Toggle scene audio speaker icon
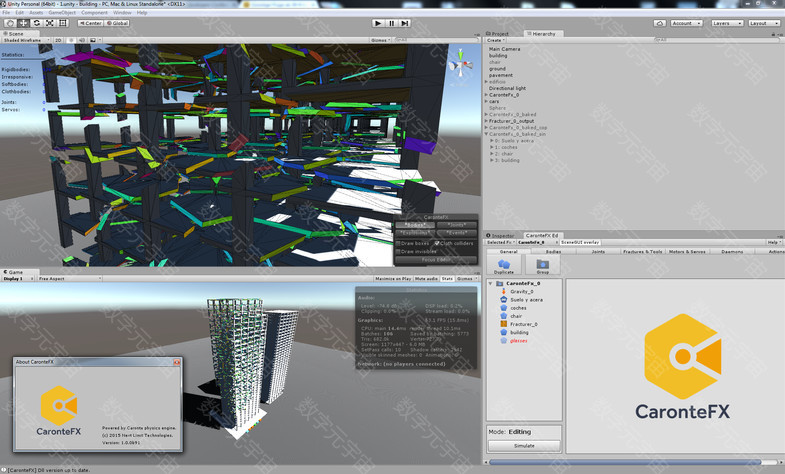The height and width of the screenshot is (474, 785). click(82, 40)
